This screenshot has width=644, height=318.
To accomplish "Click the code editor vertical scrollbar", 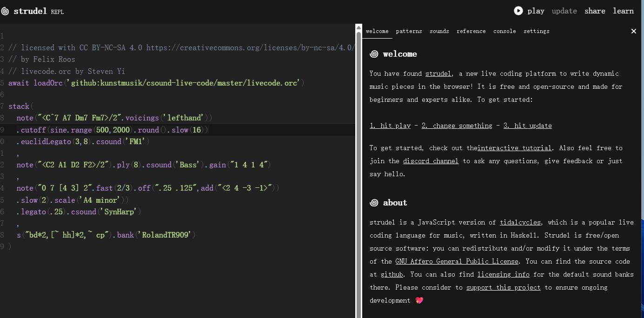I will (359, 171).
